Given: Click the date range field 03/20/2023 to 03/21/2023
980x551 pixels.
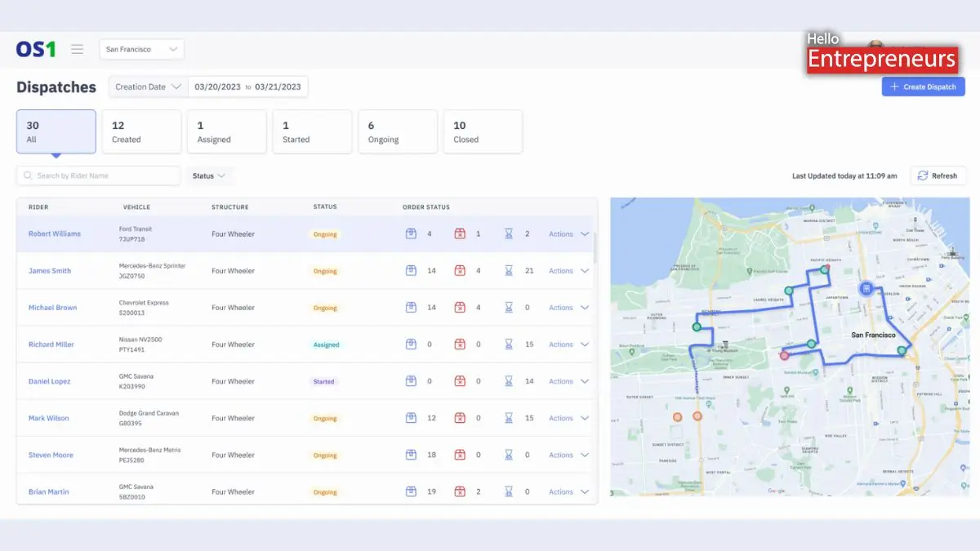Looking at the screenshot, I should point(248,87).
